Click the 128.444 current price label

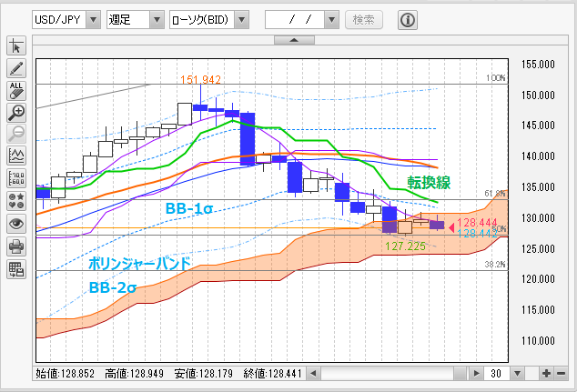tap(477, 223)
